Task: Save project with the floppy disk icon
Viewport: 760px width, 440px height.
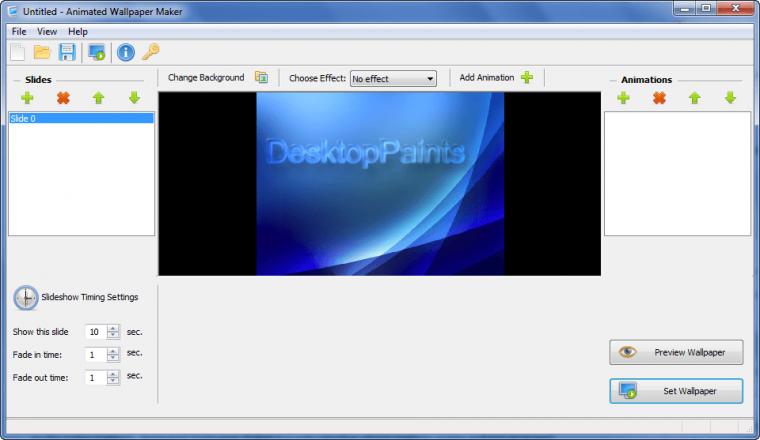Action: [x=67, y=52]
